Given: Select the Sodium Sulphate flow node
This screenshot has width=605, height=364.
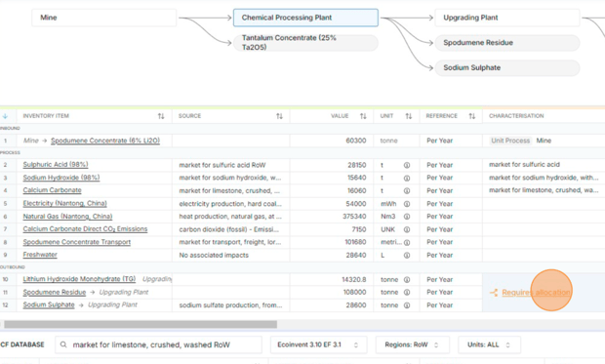Looking at the screenshot, I should click(x=507, y=68).
